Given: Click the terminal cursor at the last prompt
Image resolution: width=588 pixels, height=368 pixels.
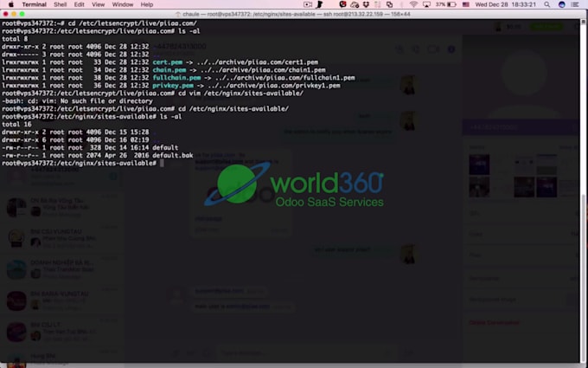Looking at the screenshot, I should 162,163.
